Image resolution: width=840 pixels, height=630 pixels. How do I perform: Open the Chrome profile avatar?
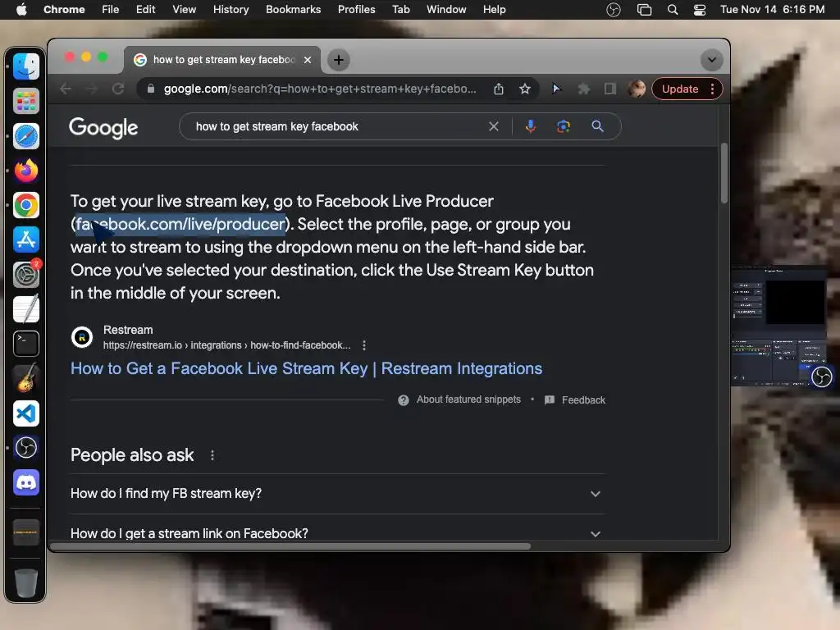click(x=637, y=89)
